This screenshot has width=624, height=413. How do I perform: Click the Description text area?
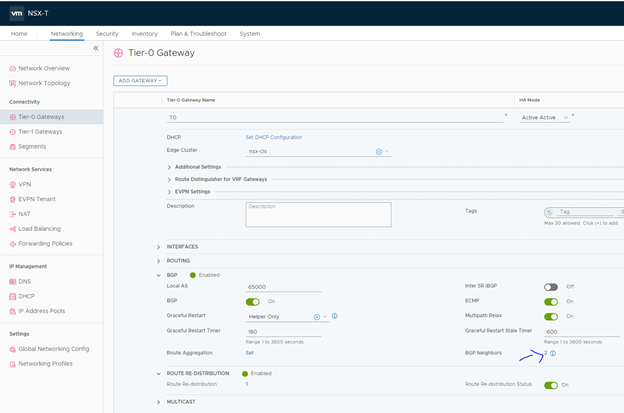[318, 215]
